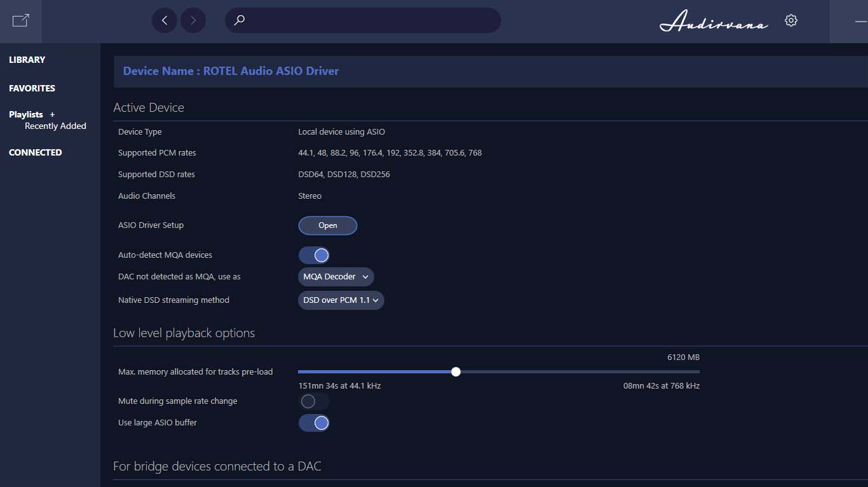
Task: Expand the DSD over PCM 1.1 dropdown
Action: [x=341, y=300]
